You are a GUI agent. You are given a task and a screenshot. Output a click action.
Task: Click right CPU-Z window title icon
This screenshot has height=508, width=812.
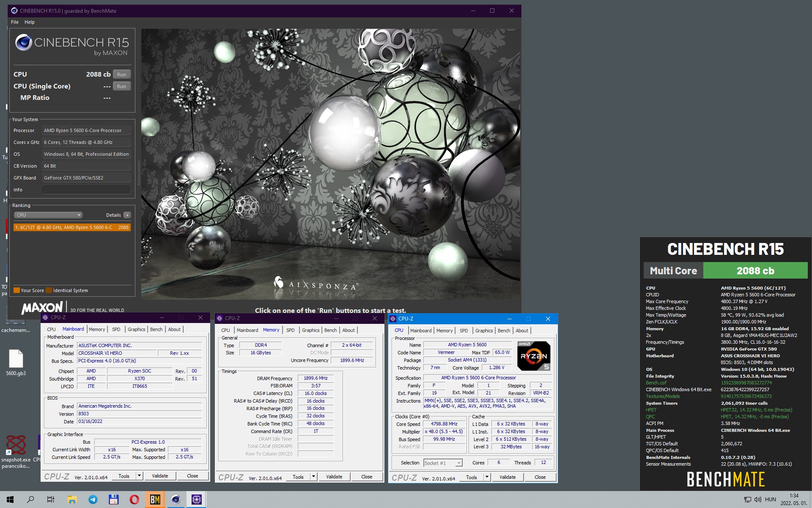click(393, 318)
